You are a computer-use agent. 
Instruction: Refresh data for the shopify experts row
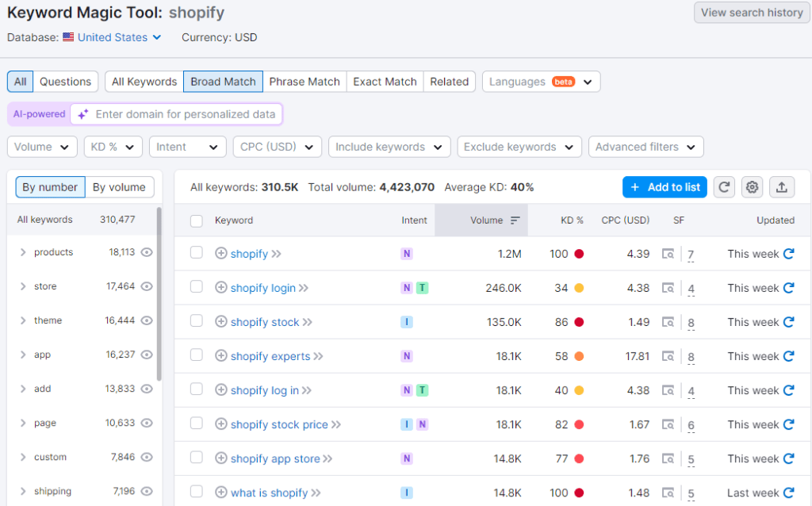(x=789, y=356)
